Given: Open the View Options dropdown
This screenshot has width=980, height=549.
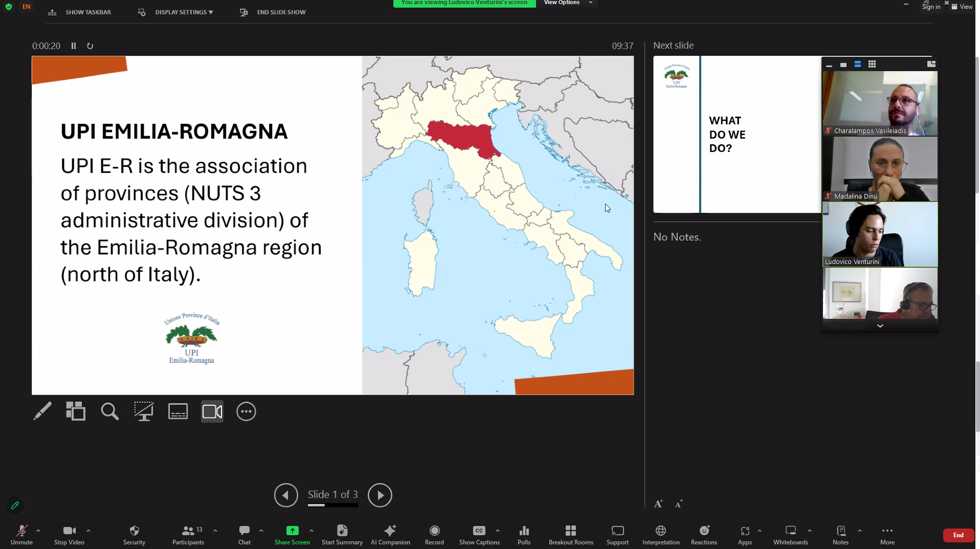Looking at the screenshot, I should point(568,3).
